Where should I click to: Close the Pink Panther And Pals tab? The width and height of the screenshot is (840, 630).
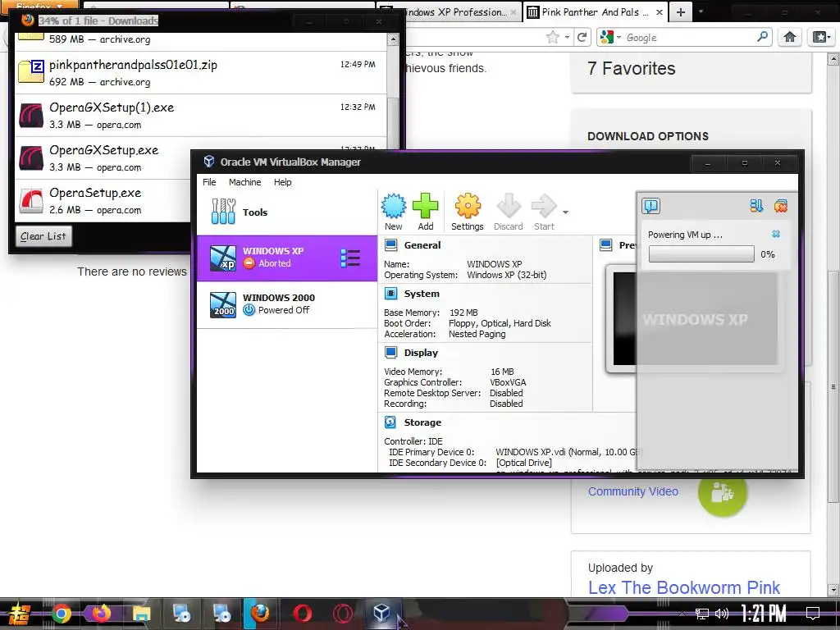click(x=660, y=11)
